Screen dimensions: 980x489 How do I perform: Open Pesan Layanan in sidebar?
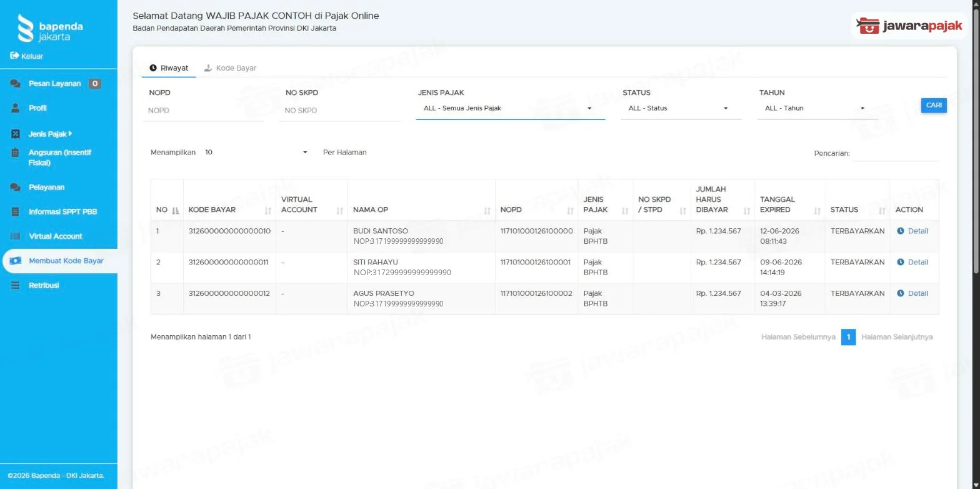coord(54,84)
